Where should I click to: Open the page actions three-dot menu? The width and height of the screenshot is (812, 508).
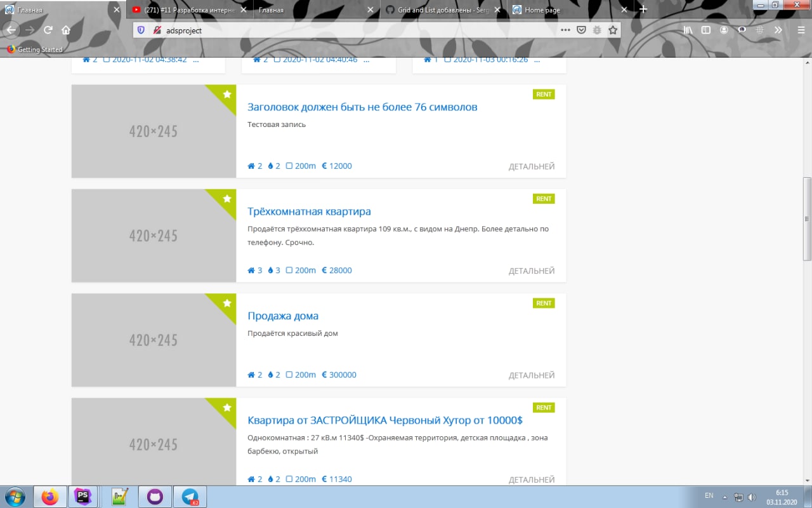tap(565, 30)
